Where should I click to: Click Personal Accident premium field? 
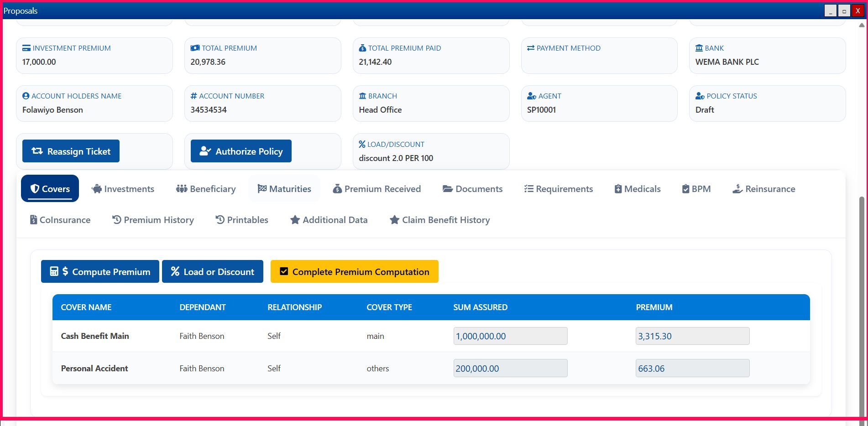click(693, 368)
